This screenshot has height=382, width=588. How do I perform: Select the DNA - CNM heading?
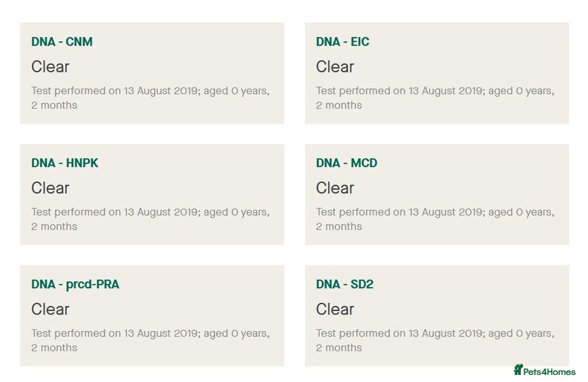coord(62,41)
